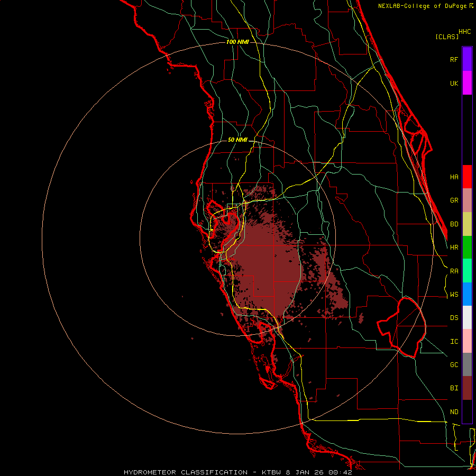Click the "GC" legend label
Screen dimensions: 476x476
pos(454,365)
